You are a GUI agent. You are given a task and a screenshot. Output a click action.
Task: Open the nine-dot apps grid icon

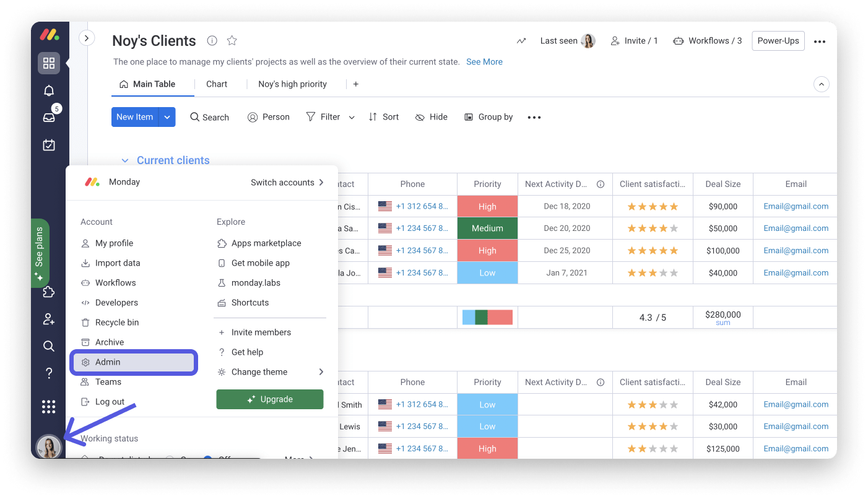(x=48, y=406)
